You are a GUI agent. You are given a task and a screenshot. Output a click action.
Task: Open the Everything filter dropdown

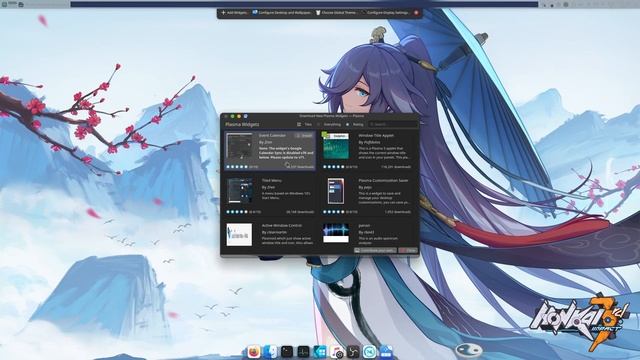point(329,124)
